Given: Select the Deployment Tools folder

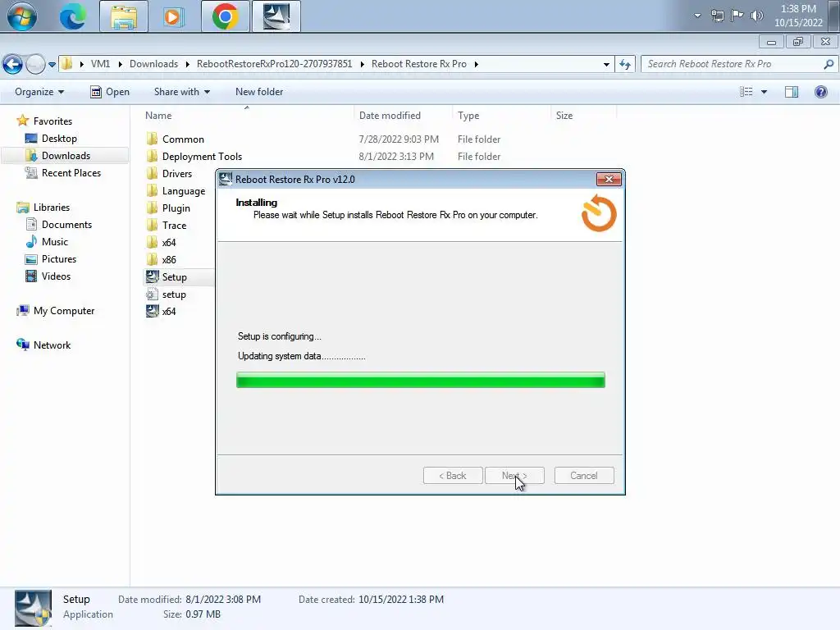Looking at the screenshot, I should 202,157.
